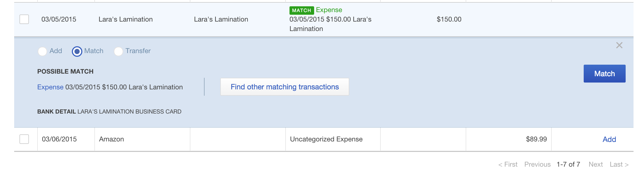Screen dimensions: 644x174
Task: Click Uncategorized Expense category cell
Action: click(x=326, y=139)
